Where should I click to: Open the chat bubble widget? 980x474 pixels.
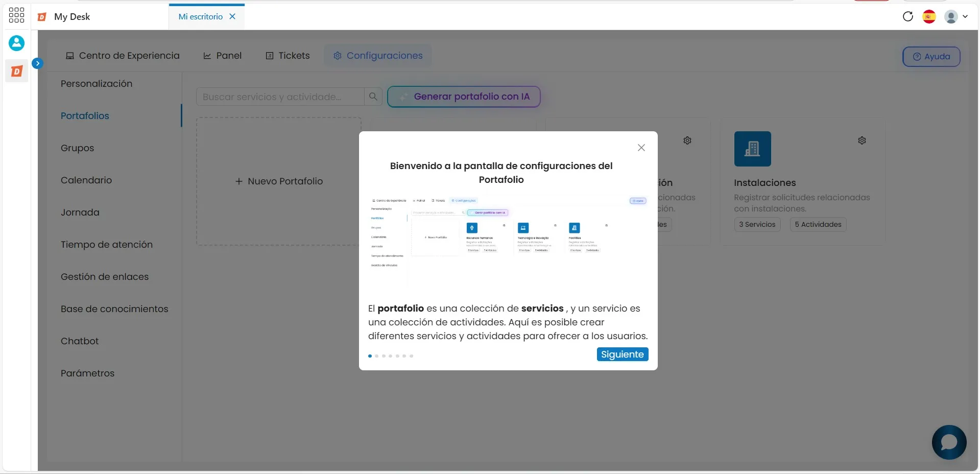[949, 442]
